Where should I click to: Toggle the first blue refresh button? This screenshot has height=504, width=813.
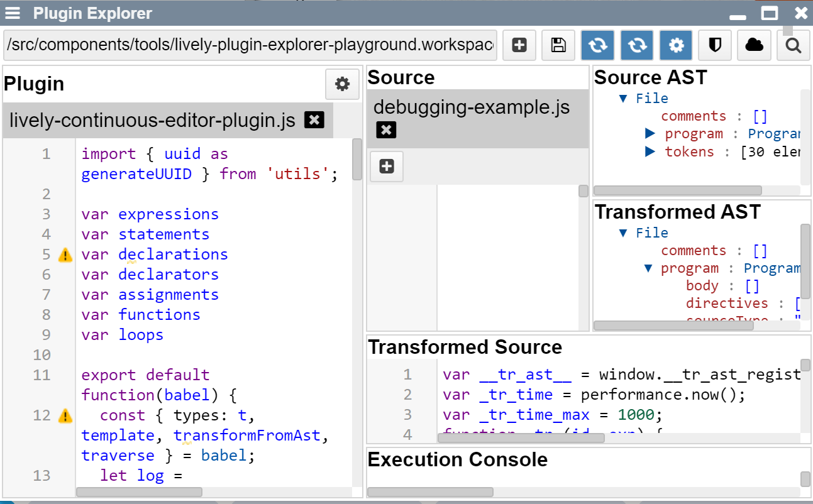point(597,45)
